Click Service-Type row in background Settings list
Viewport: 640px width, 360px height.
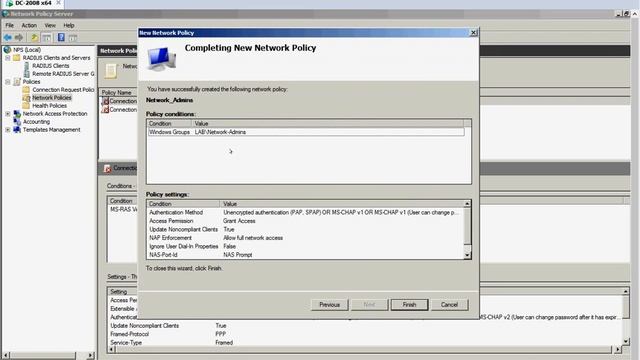coord(365,343)
